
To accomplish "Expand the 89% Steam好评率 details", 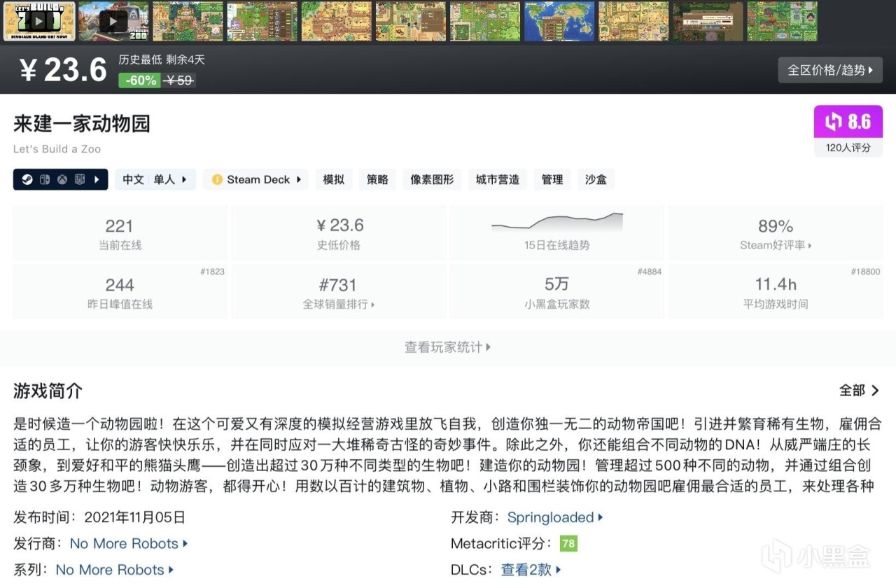I will 776,233.
